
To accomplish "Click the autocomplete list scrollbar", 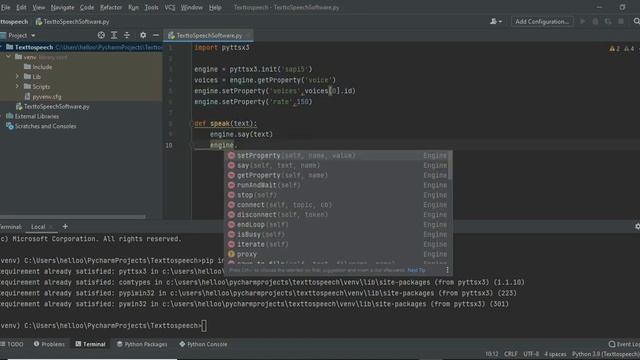I will pyautogui.click(x=450, y=165).
